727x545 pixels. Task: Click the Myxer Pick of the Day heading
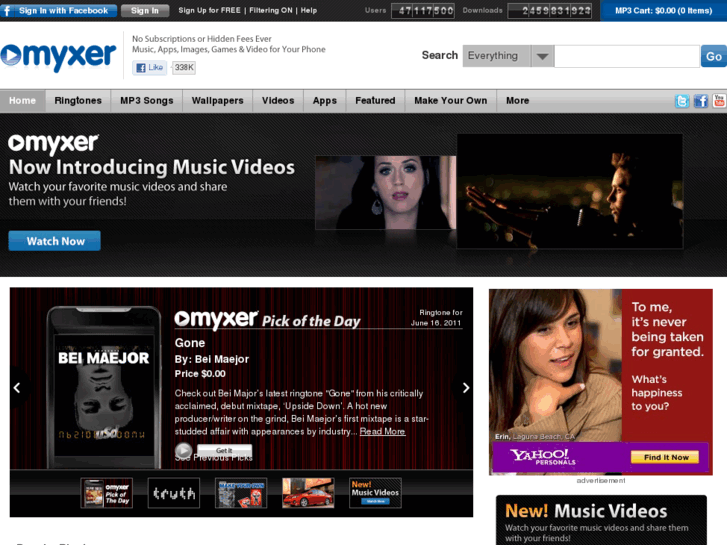[267, 319]
